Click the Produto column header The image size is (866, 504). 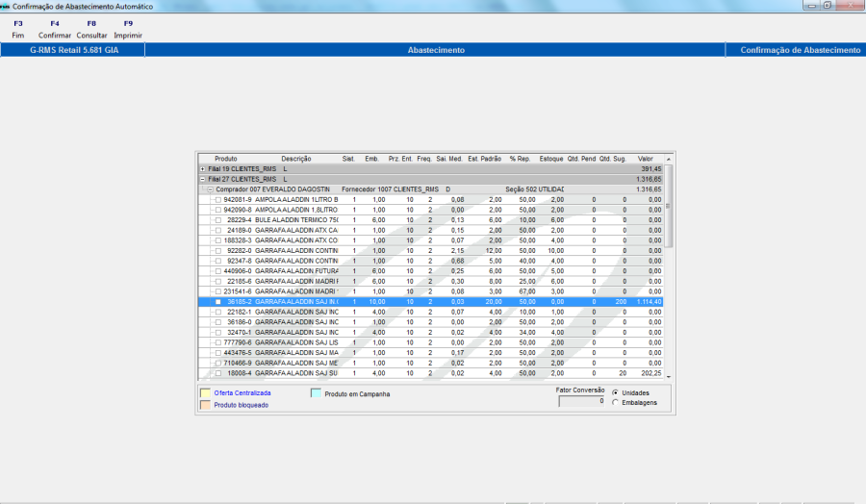tap(226, 159)
